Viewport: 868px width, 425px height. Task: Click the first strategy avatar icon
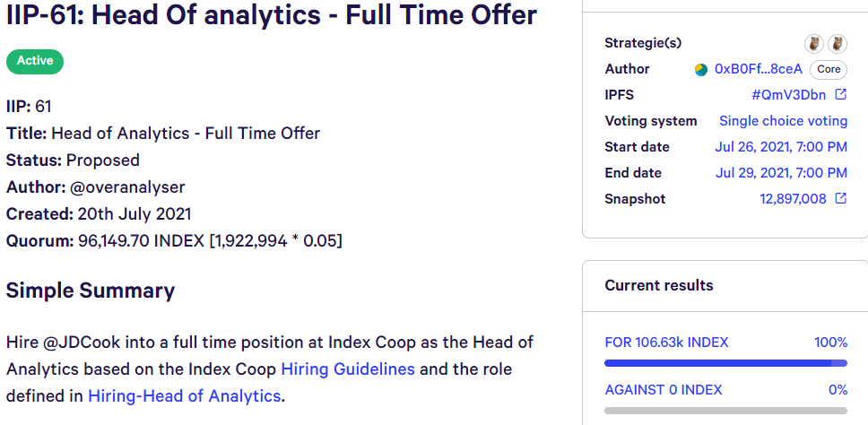pyautogui.click(x=814, y=43)
